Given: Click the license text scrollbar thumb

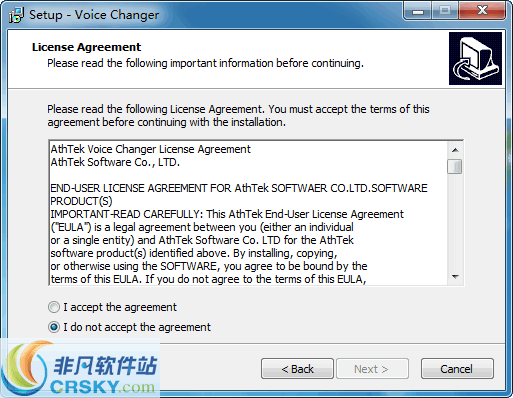Looking at the screenshot, I should point(455,166).
